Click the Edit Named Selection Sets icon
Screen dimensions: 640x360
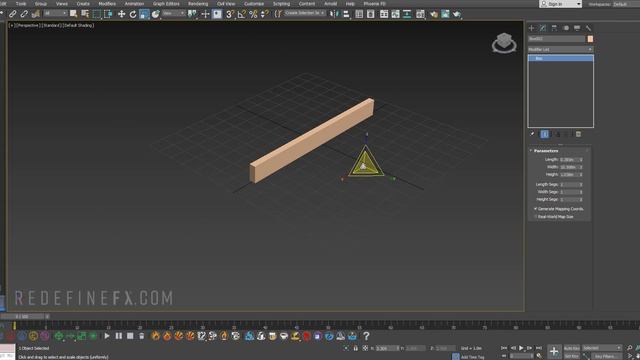(278, 14)
